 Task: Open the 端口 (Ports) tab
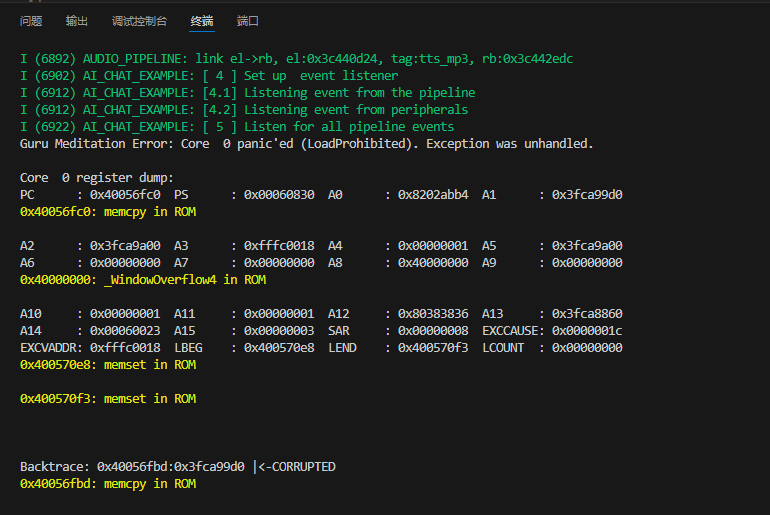tap(248, 21)
